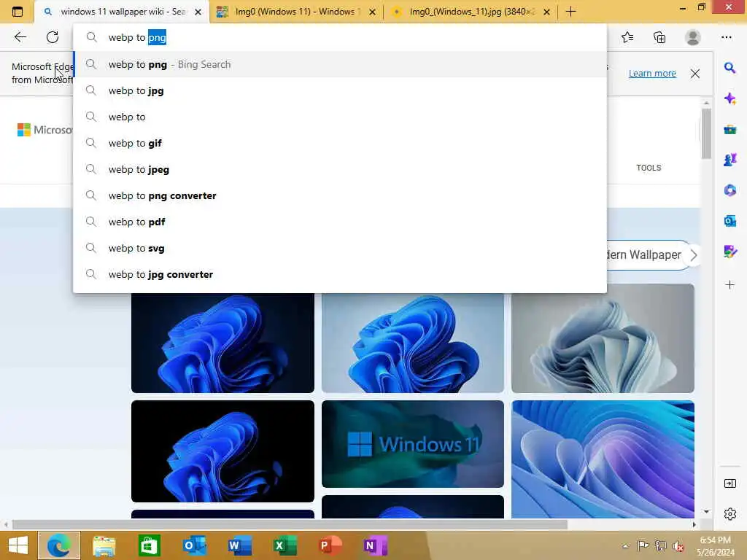Viewport: 747px width, 560px height.
Task: Choose suggestion webp to png converter
Action: click(x=340, y=195)
